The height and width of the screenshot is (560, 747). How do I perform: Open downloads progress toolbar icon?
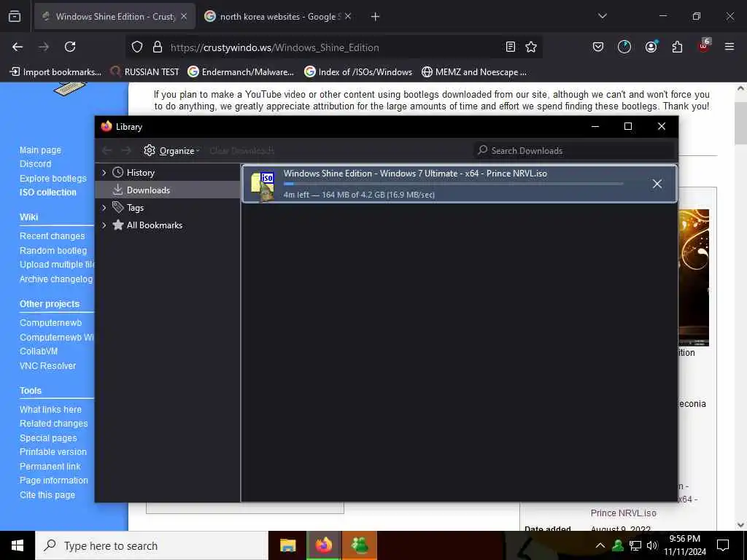(624, 47)
